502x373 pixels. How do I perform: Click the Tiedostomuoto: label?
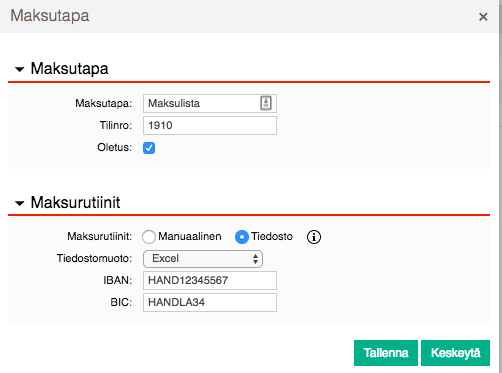pyautogui.click(x=94, y=258)
